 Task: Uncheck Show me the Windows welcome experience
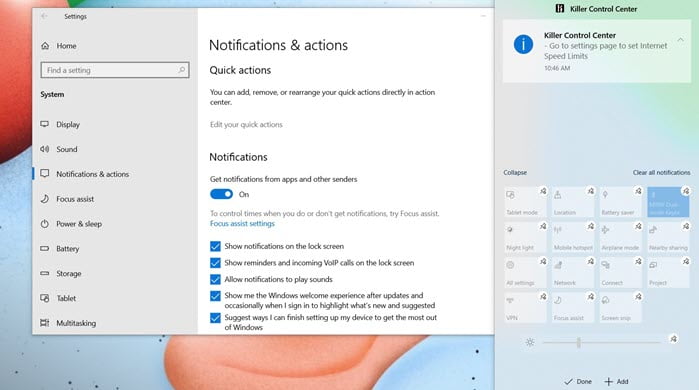[x=215, y=296]
